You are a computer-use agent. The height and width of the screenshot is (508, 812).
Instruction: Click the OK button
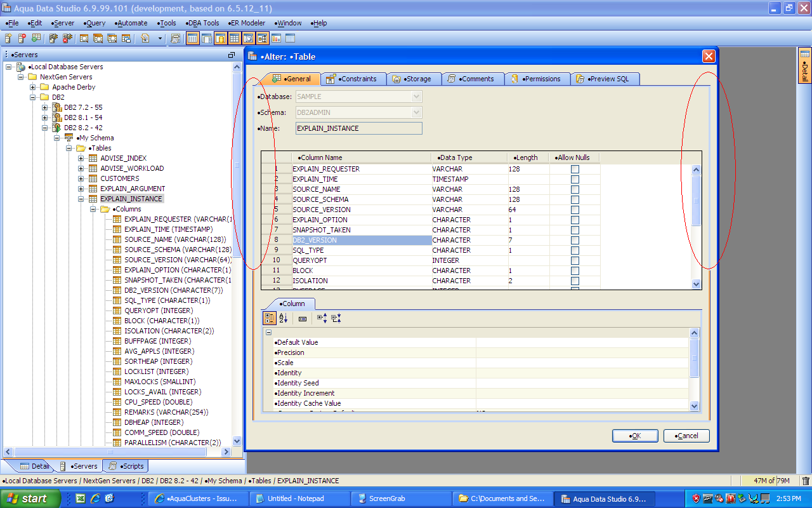pos(635,436)
